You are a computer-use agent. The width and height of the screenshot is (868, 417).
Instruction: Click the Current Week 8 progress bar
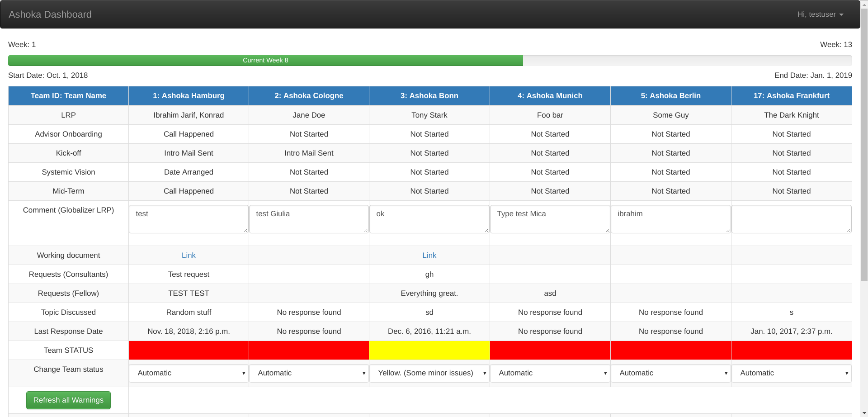pos(265,60)
